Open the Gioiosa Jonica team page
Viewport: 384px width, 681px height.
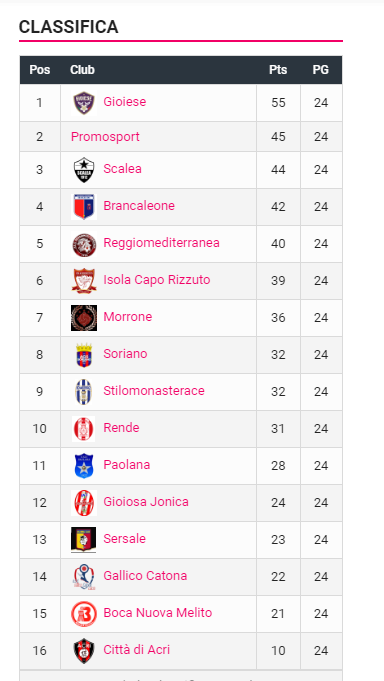pyautogui.click(x=146, y=502)
